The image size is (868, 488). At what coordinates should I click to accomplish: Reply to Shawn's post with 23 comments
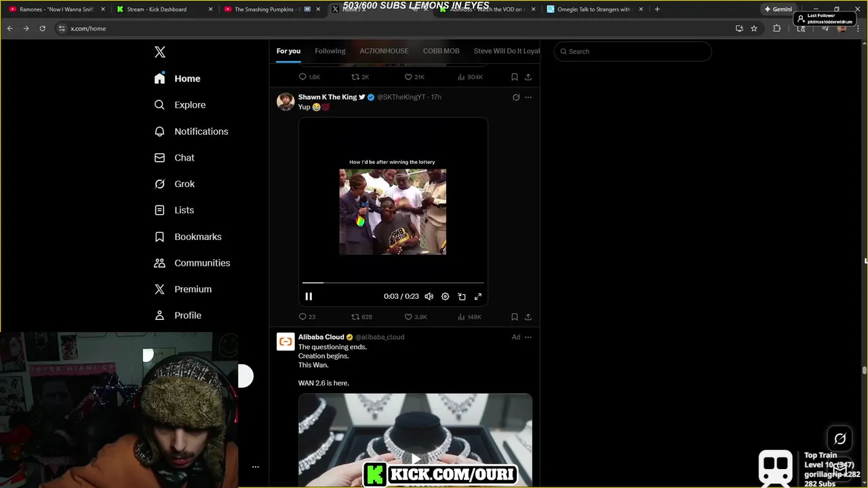307,317
